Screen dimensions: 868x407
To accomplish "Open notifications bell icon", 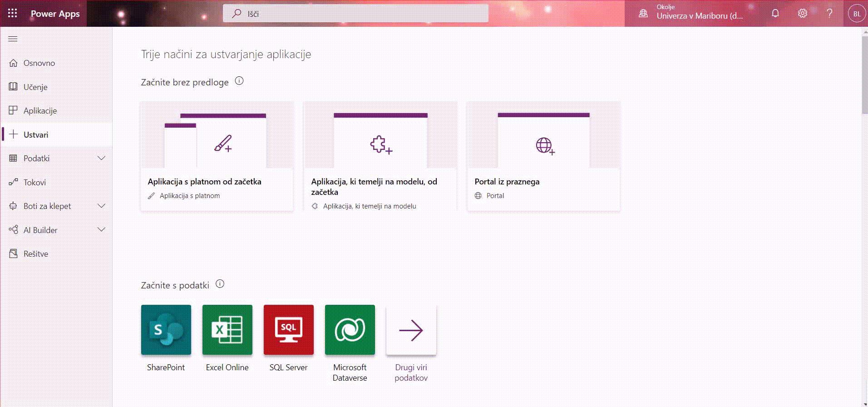I will tap(775, 13).
